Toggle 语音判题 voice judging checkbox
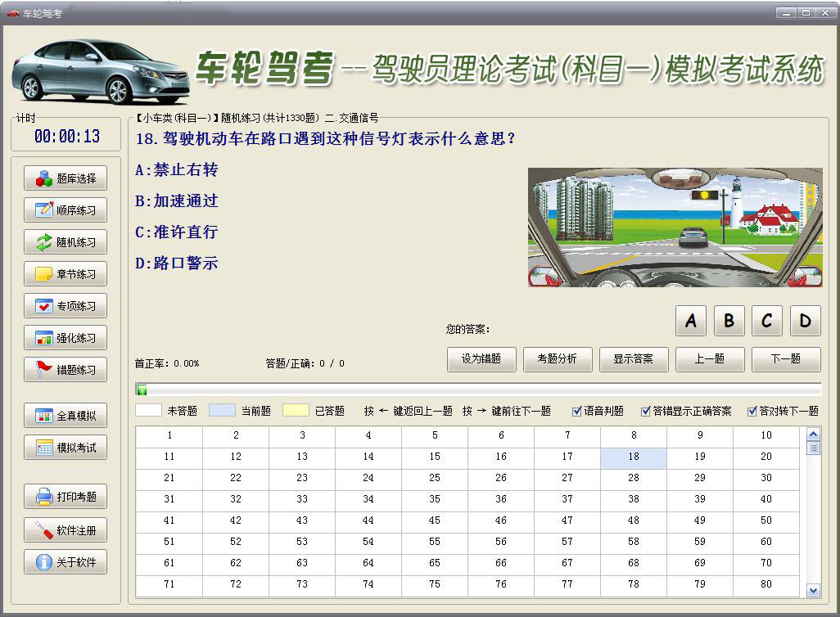This screenshot has width=840, height=617. [x=577, y=412]
